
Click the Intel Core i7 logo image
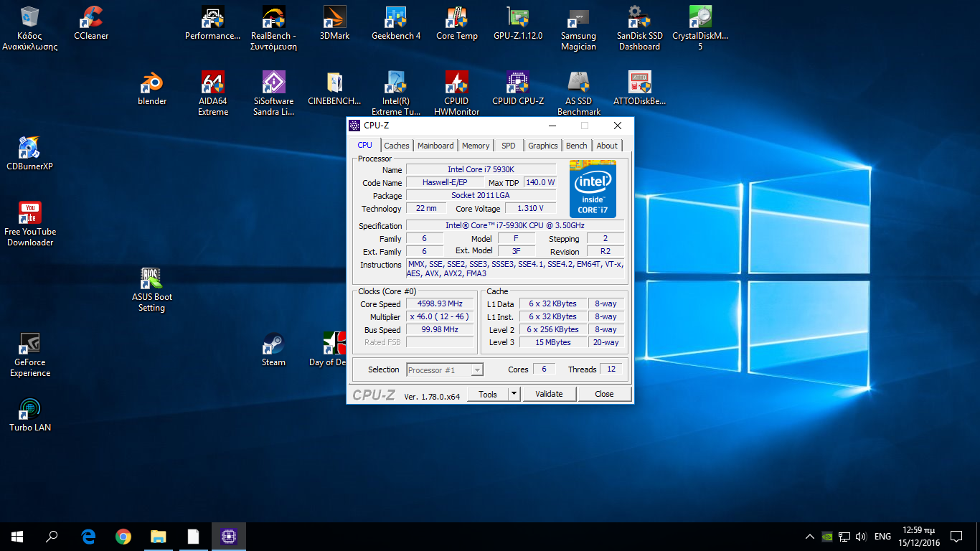[593, 189]
